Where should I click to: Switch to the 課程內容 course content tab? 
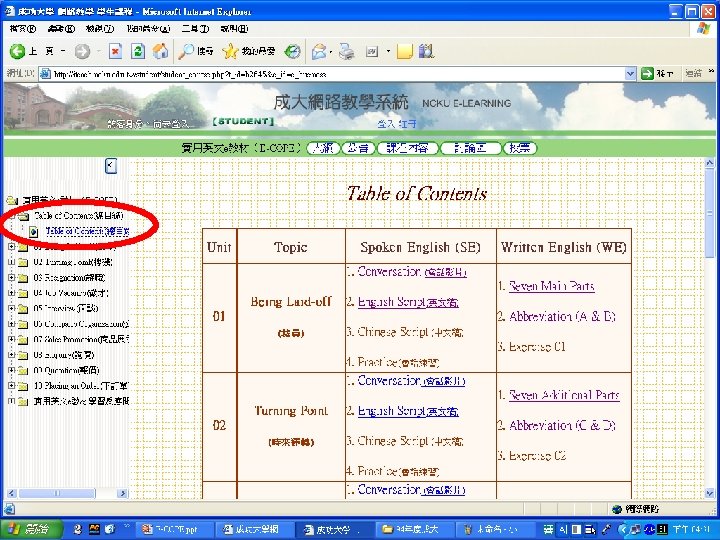tap(408, 148)
